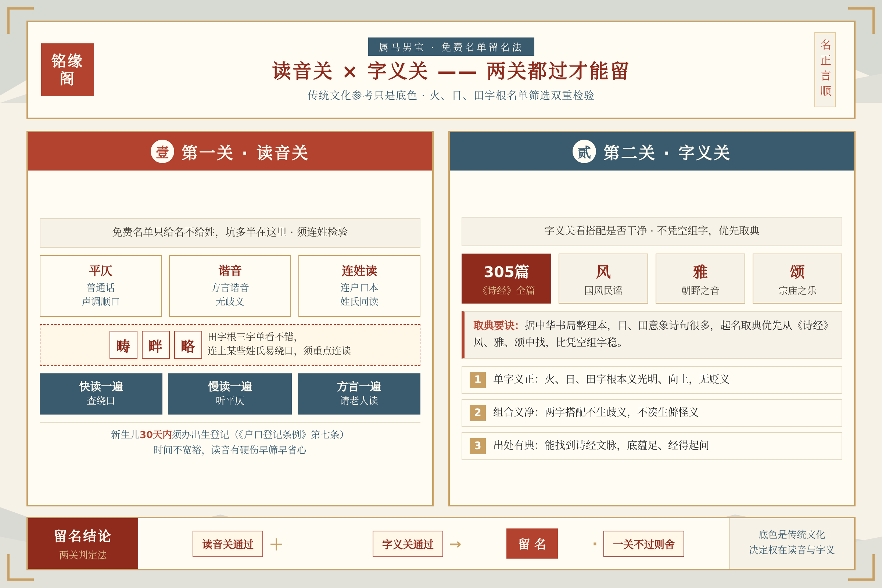Click the 方言一遍 请老人读 button
Viewport: 882px width, 588px height.
coord(359,394)
